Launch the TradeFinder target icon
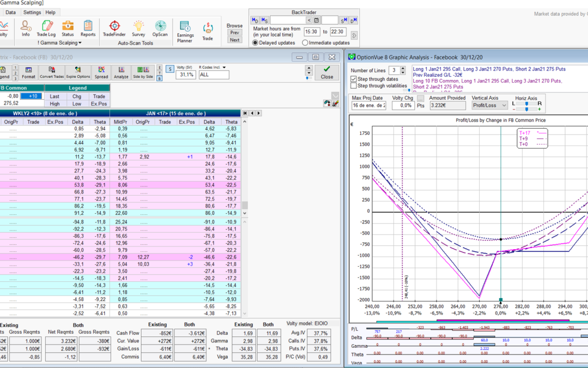This screenshot has width=588, height=368. pos(114,28)
